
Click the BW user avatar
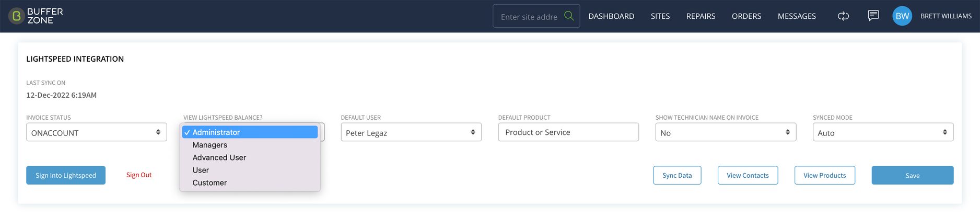pyautogui.click(x=902, y=16)
